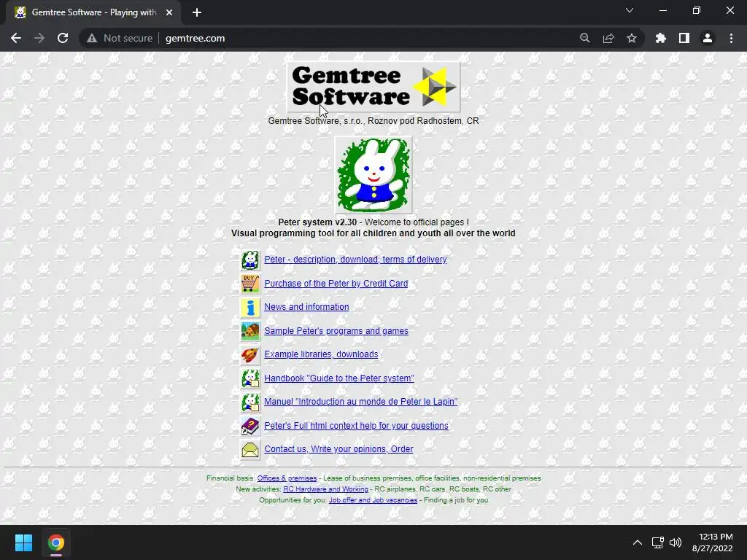747x560 pixels.
Task: Open Example libraries, downloads link
Action: (321, 354)
